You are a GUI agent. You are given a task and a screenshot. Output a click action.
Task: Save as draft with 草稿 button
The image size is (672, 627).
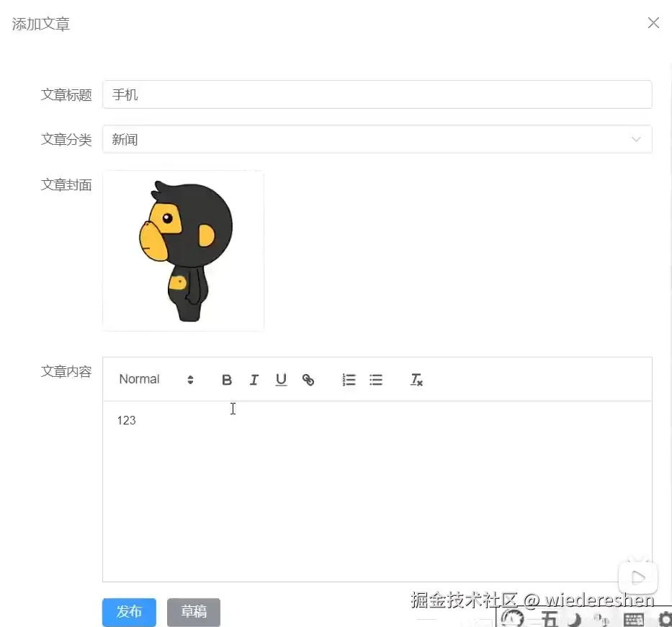pyautogui.click(x=193, y=612)
